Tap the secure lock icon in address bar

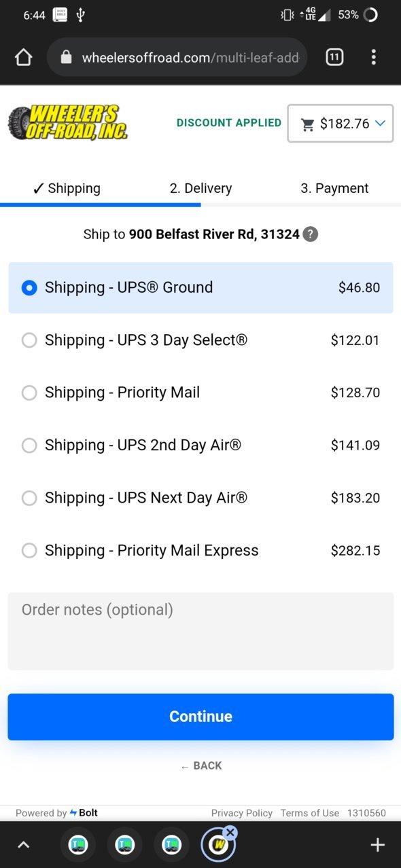point(66,58)
